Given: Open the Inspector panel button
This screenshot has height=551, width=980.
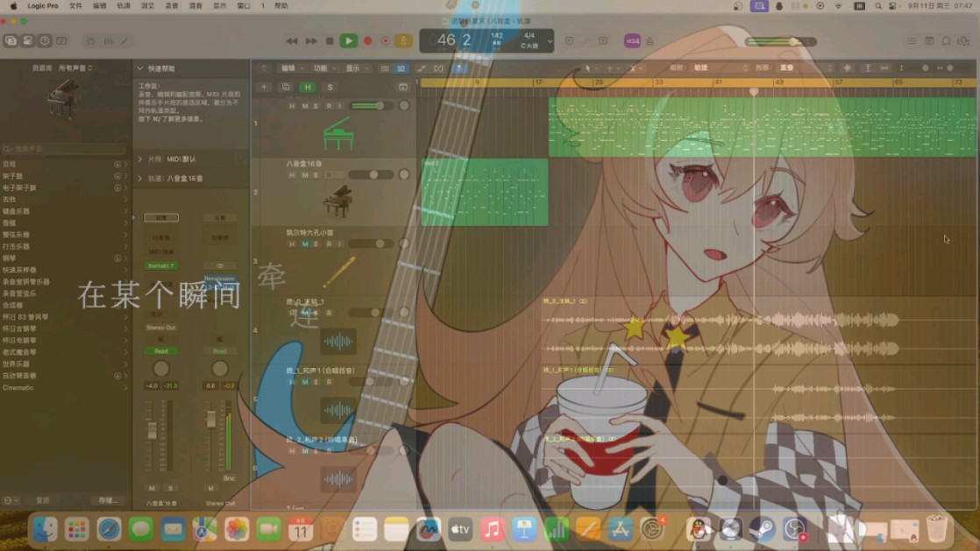Looking at the screenshot, I should click(x=27, y=40).
